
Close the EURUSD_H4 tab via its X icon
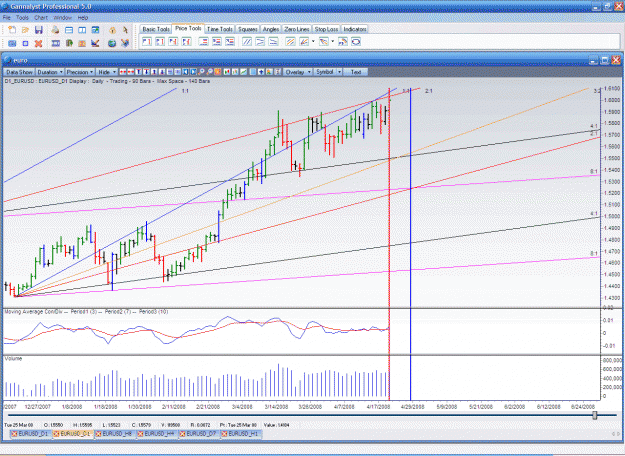pos(140,434)
